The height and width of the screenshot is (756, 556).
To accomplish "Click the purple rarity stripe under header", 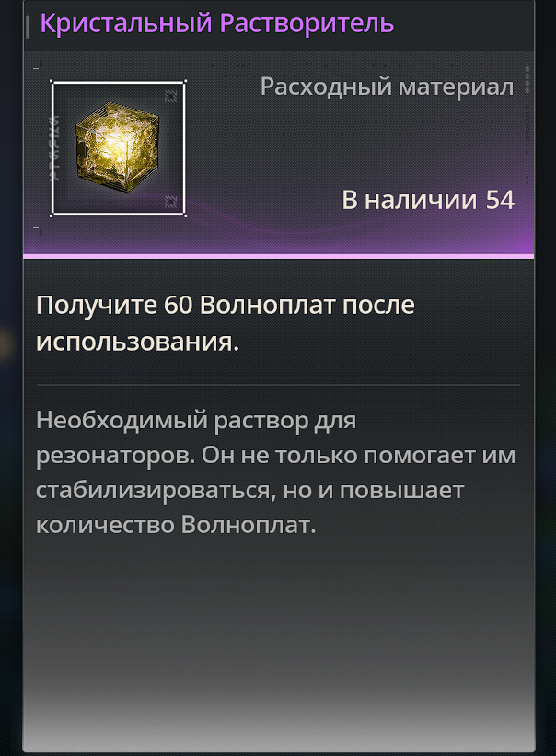I will [x=279, y=256].
